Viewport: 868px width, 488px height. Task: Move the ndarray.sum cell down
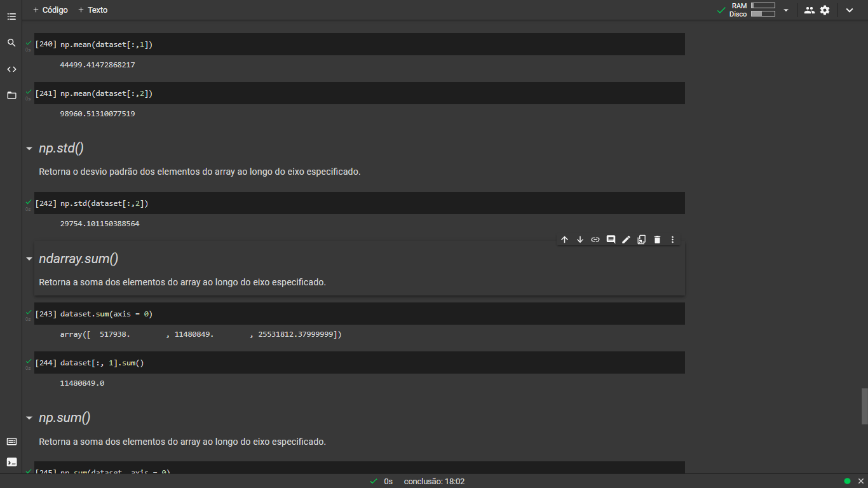[580, 240]
